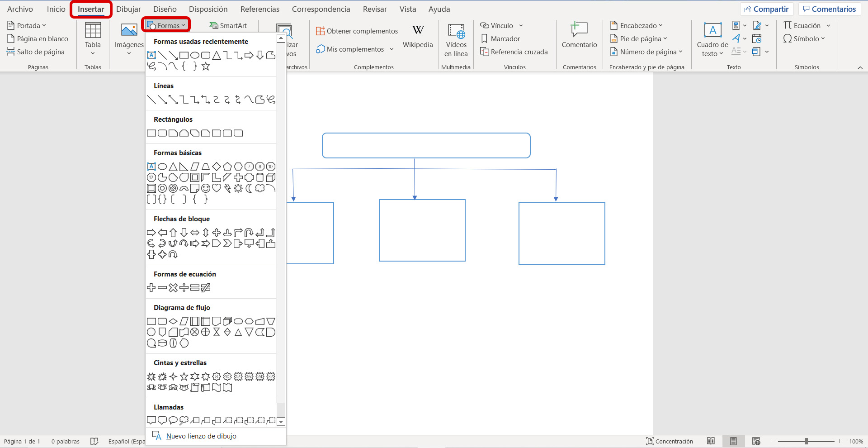868x448 pixels.
Task: Click Obtener complementos
Action: (357, 31)
